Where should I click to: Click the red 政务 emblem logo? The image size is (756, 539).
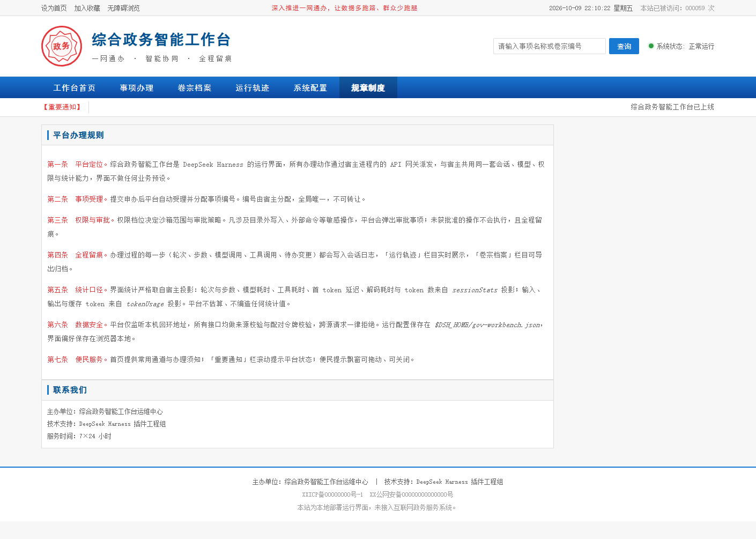[62, 46]
